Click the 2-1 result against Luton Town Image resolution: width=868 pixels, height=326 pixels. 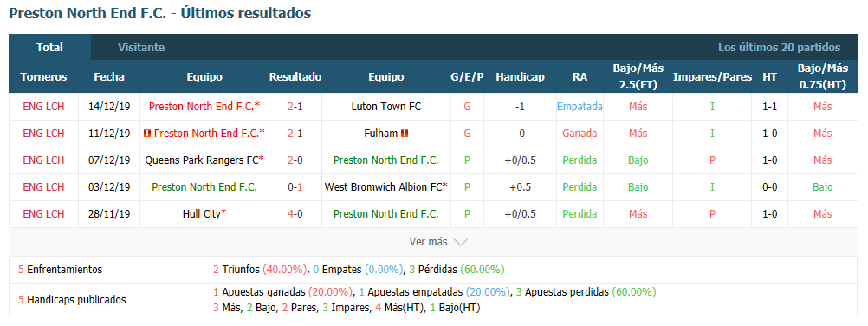pos(295,107)
